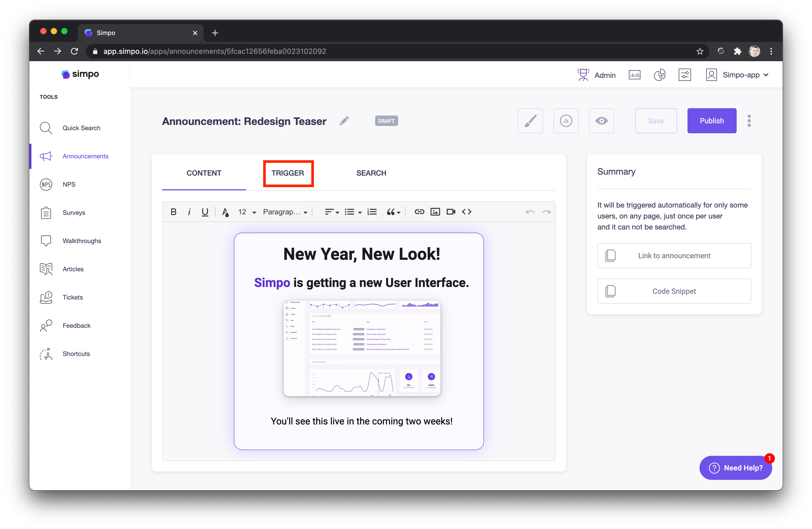Screen dimensions: 812x529
Task: Switch to the SEARCH tab
Action: point(371,173)
